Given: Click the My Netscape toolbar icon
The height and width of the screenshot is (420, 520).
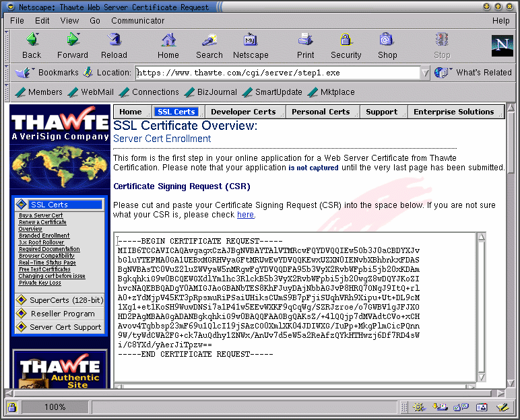Looking at the screenshot, I should pos(251,40).
